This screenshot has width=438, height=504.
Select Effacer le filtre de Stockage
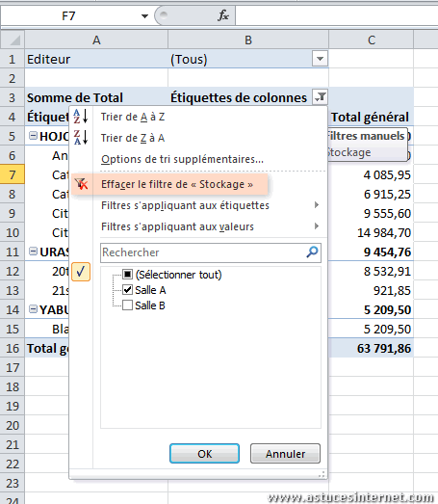coord(169,184)
